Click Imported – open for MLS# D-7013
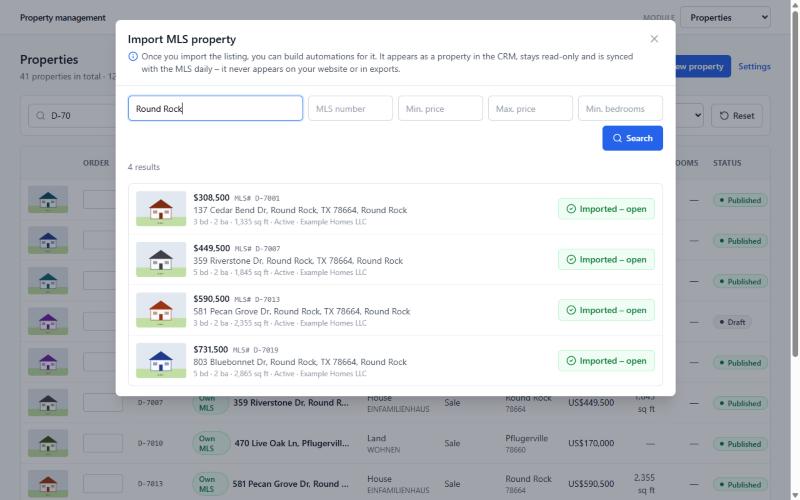Screen dimensions: 800x500 [x=606, y=310]
